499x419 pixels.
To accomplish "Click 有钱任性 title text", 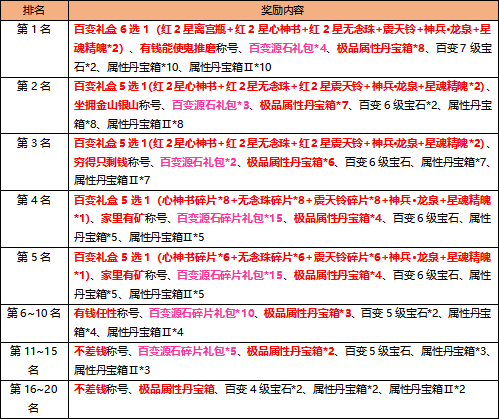I will point(95,313).
